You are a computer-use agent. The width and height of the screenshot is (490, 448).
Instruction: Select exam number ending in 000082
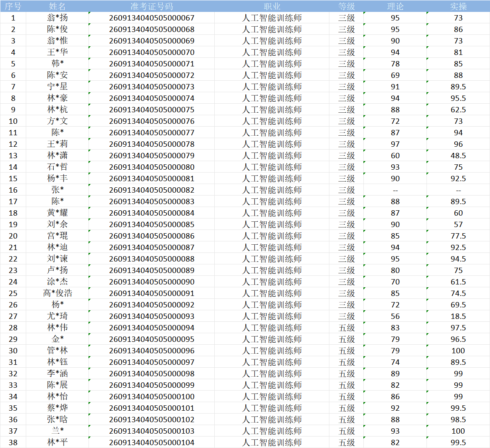(152, 190)
